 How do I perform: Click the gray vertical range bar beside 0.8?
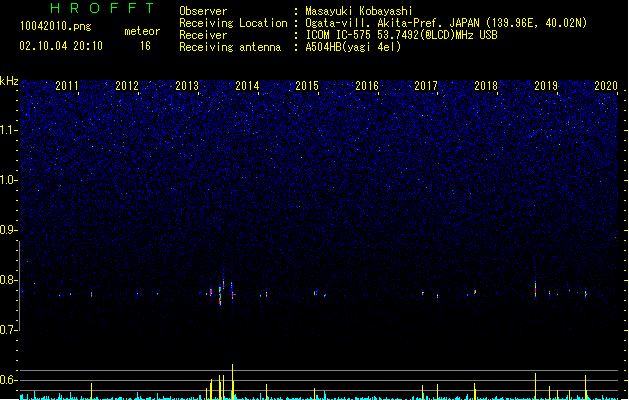(20, 286)
